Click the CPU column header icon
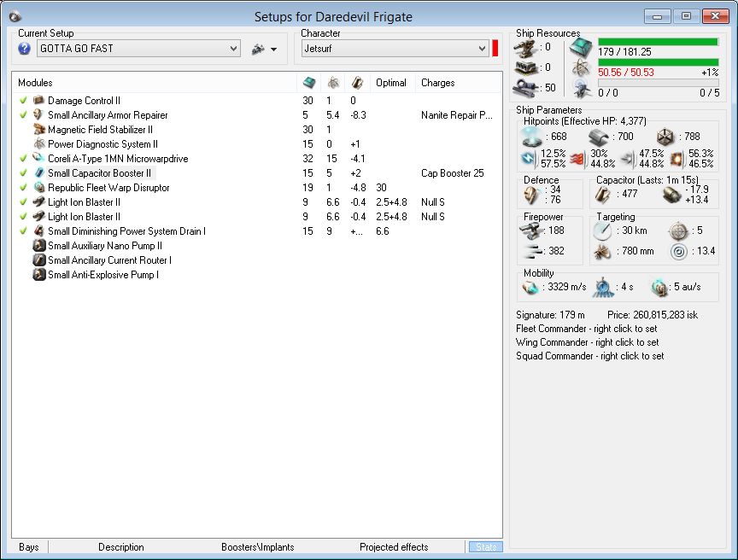Viewport: 738px width, 560px height. point(309,83)
